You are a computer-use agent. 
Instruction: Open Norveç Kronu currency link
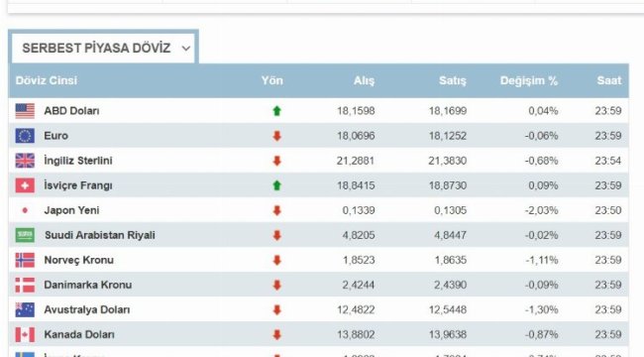pos(79,260)
